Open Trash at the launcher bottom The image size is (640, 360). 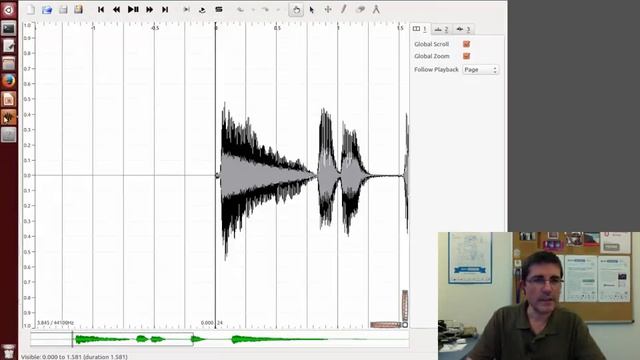(x=9, y=351)
